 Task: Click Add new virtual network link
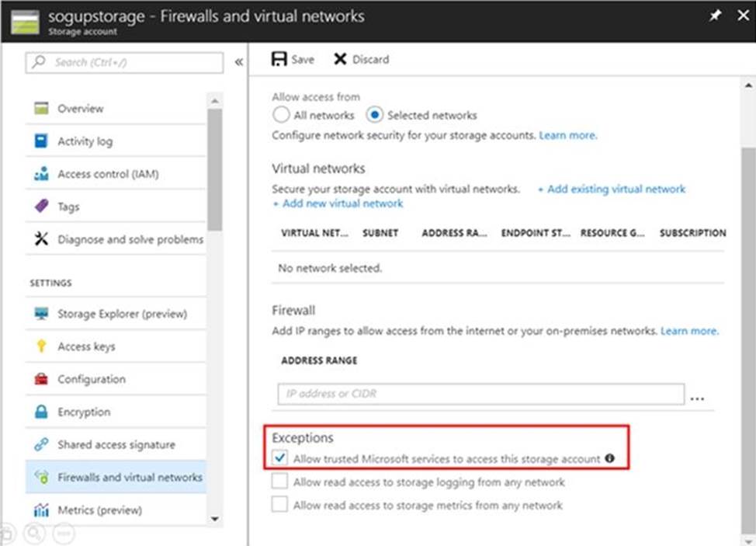pos(338,203)
